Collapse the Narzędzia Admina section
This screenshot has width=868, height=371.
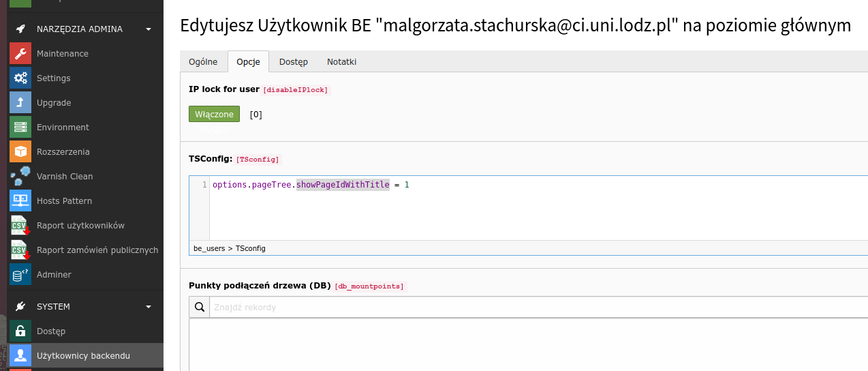(149, 29)
